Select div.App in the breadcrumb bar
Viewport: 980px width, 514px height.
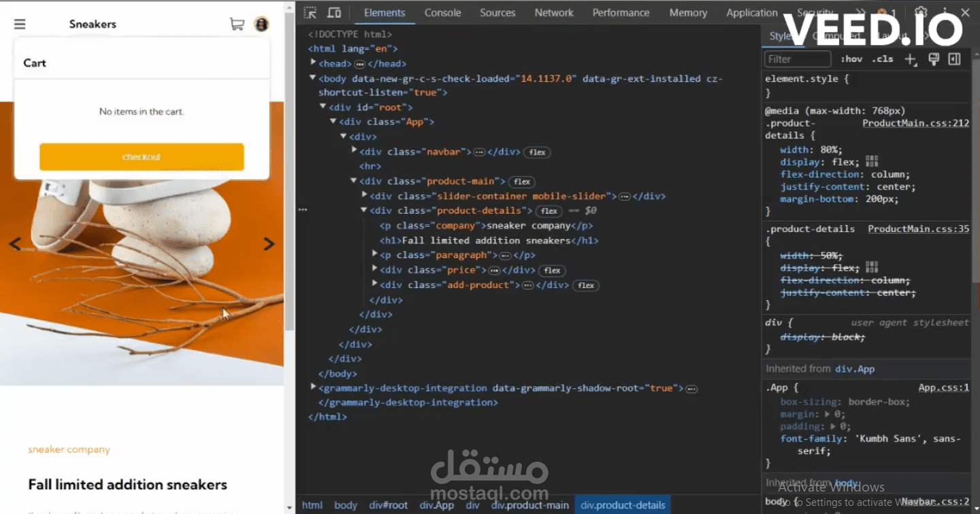[x=437, y=505]
